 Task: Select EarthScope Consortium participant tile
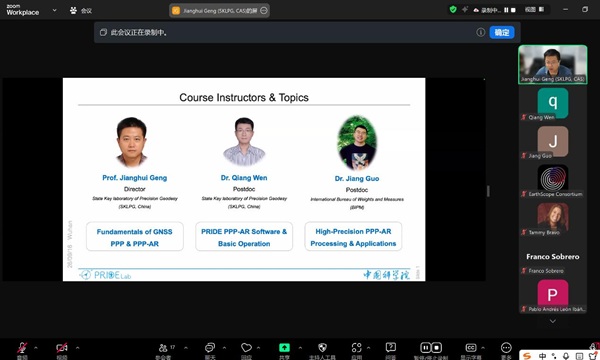(553, 181)
